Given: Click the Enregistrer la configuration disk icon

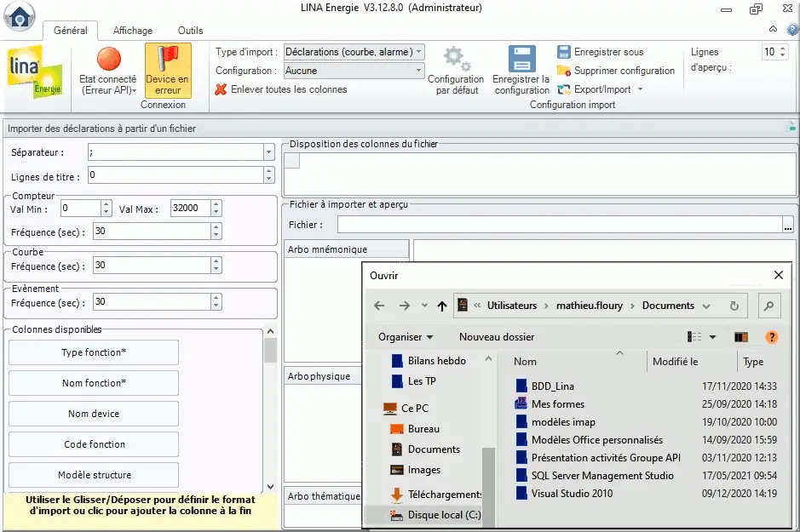Looking at the screenshot, I should click(521, 59).
